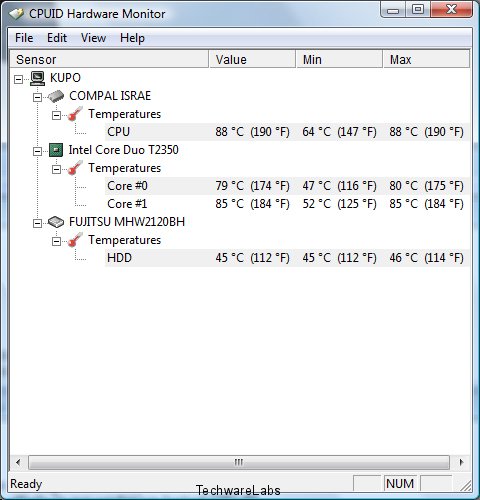Click the Value column header
This screenshot has height=500, width=480.
coord(252,59)
